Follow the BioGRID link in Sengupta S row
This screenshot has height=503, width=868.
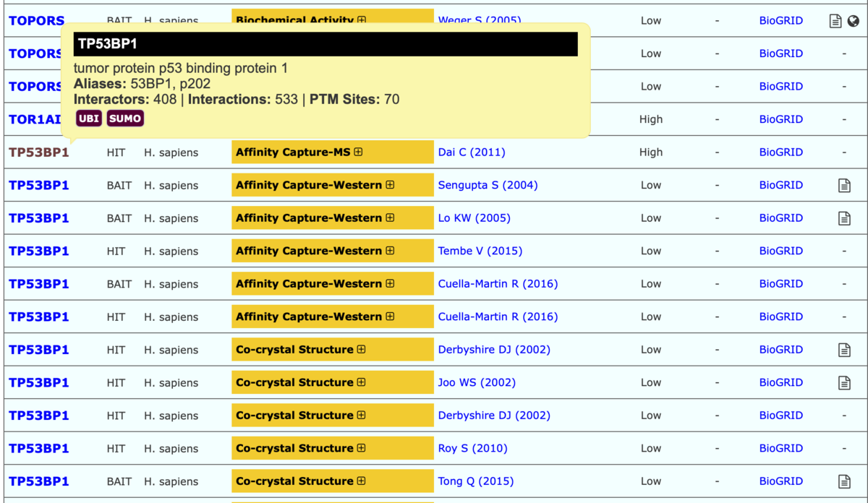781,185
